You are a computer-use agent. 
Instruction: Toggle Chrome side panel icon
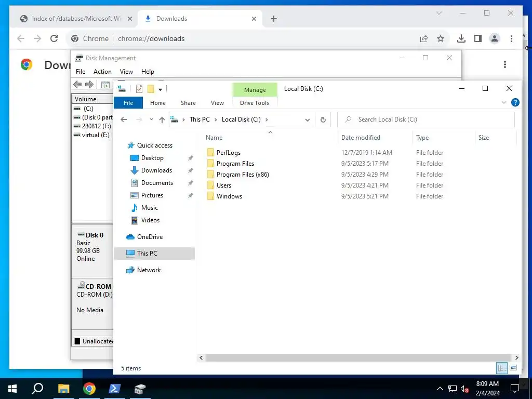coord(478,38)
